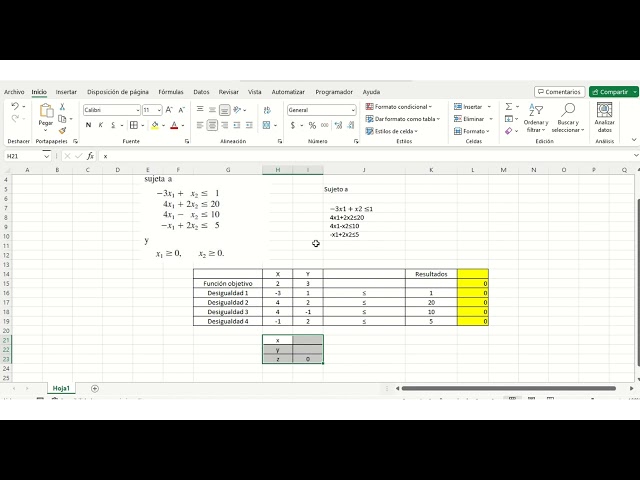
Task: Decrease indent in alignment group
Action: (237, 125)
